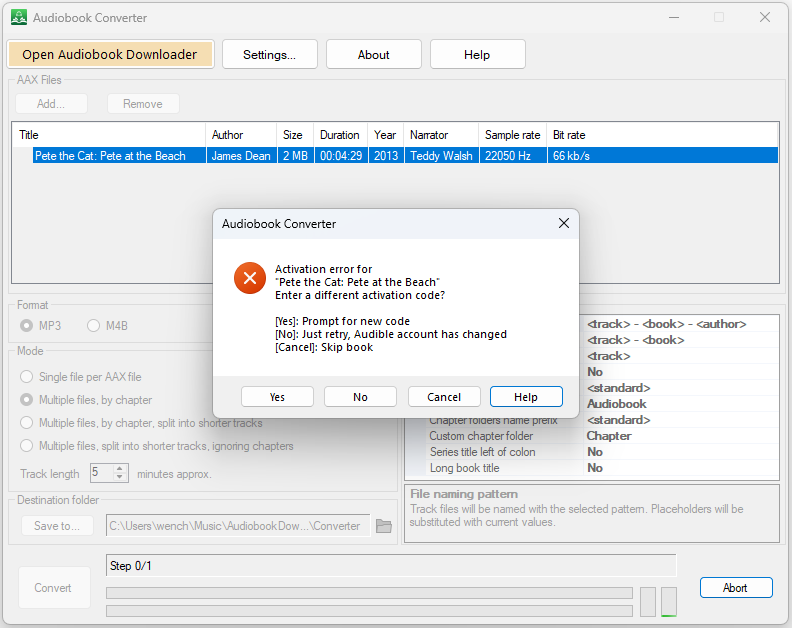792x628 pixels.
Task: Abort the current conversion
Action: (x=735, y=588)
